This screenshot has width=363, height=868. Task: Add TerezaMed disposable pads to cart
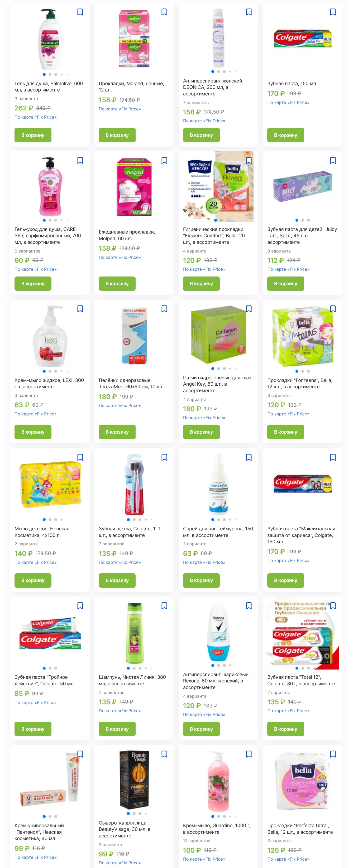(117, 432)
